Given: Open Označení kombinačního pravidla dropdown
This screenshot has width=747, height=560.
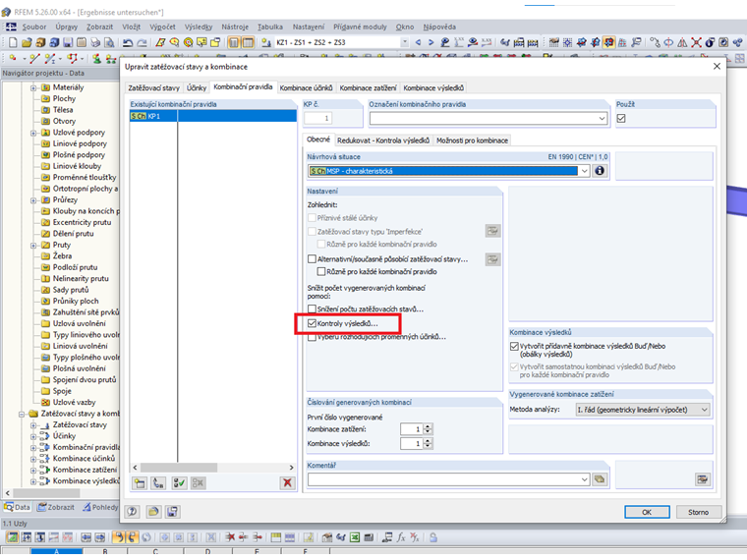Looking at the screenshot, I should [x=603, y=118].
